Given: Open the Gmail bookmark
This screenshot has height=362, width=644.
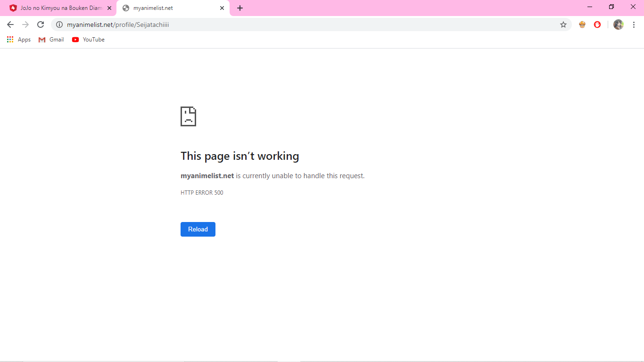Looking at the screenshot, I should point(51,40).
